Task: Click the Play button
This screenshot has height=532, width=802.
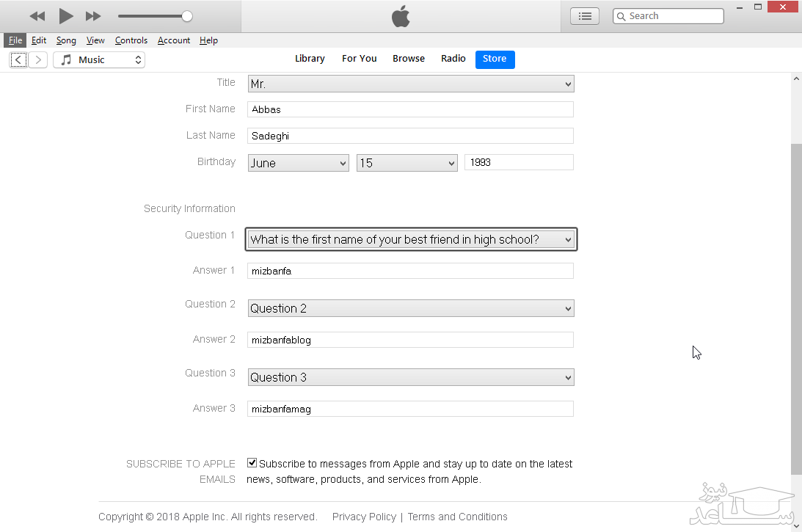Action: tap(66, 16)
